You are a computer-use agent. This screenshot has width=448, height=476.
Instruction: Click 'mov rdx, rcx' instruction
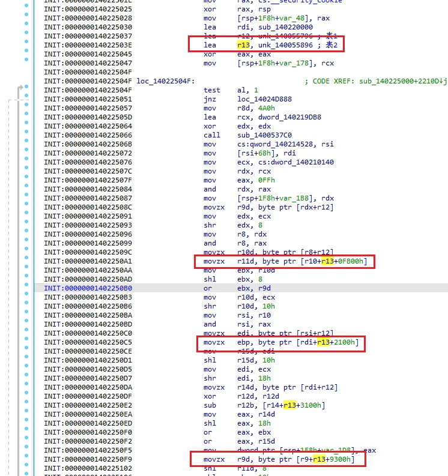[237, 171]
